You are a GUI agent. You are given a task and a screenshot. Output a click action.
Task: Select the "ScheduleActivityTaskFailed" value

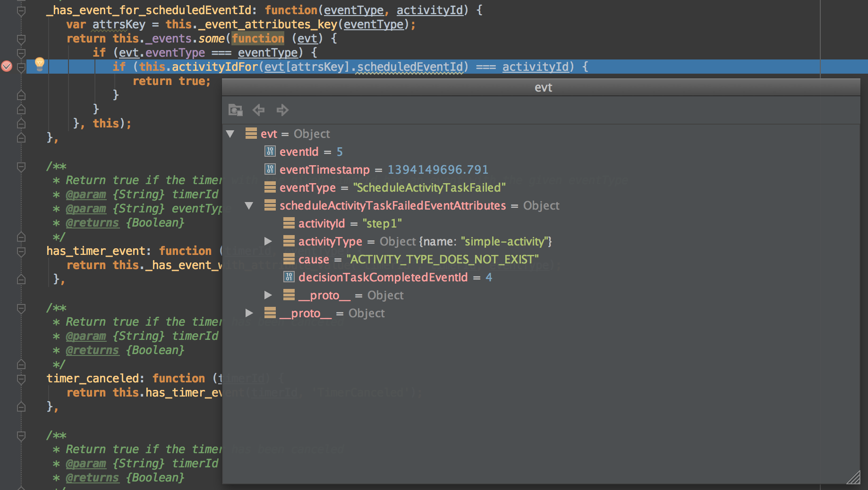pyautogui.click(x=429, y=188)
